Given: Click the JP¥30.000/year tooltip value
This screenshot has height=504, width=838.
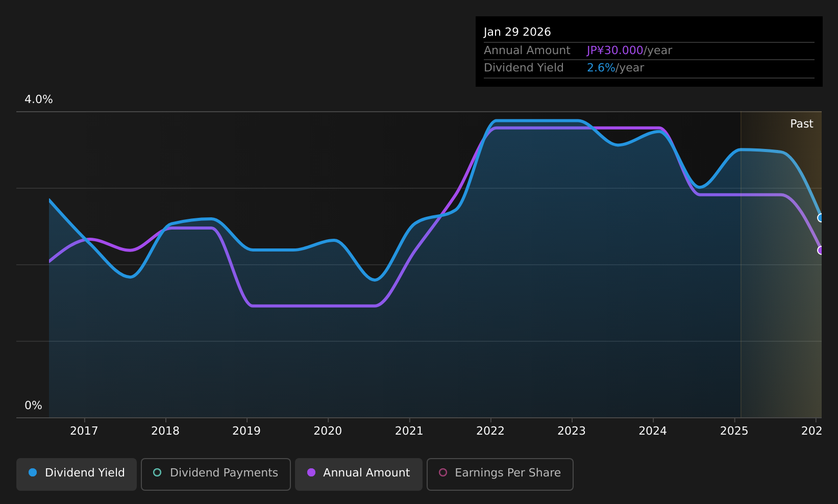Looking at the screenshot, I should coord(629,51).
